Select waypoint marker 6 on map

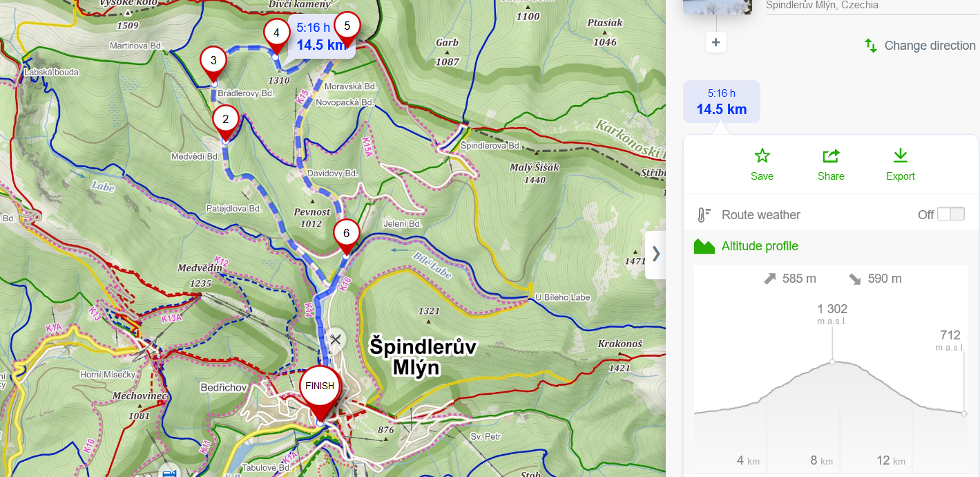[x=346, y=234]
